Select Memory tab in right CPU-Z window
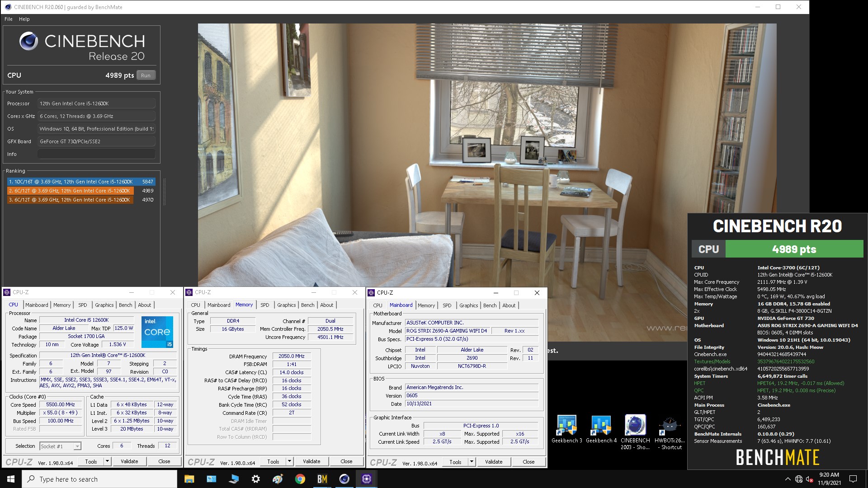Screen dimensions: 868x488 [426, 305]
